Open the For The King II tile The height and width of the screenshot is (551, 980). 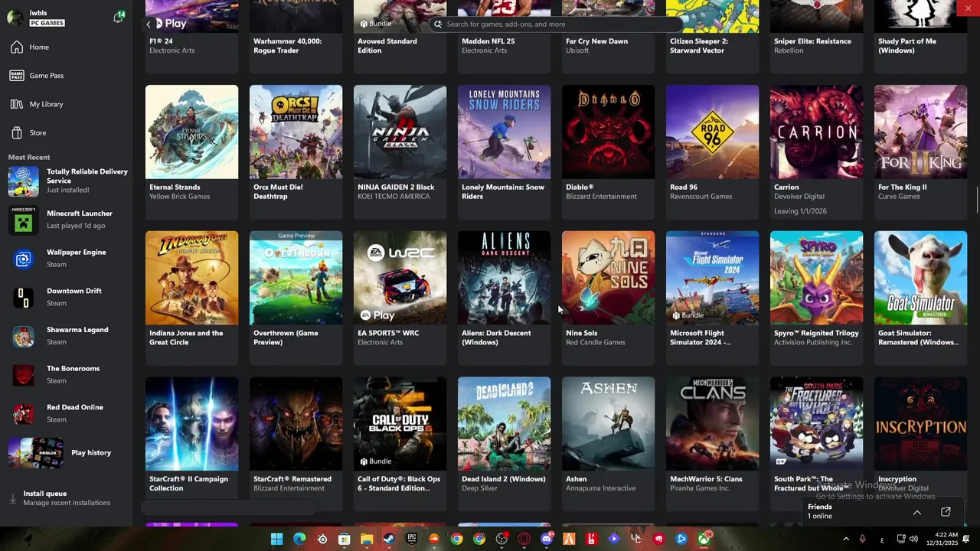tap(920, 151)
